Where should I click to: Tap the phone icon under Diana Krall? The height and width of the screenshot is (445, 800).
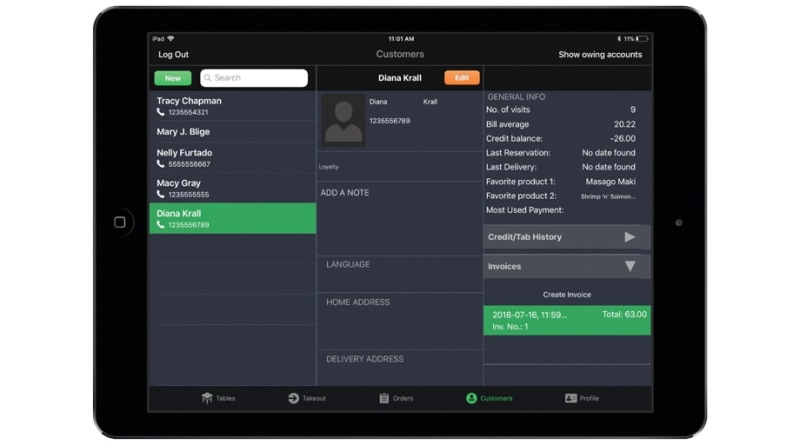(x=161, y=225)
